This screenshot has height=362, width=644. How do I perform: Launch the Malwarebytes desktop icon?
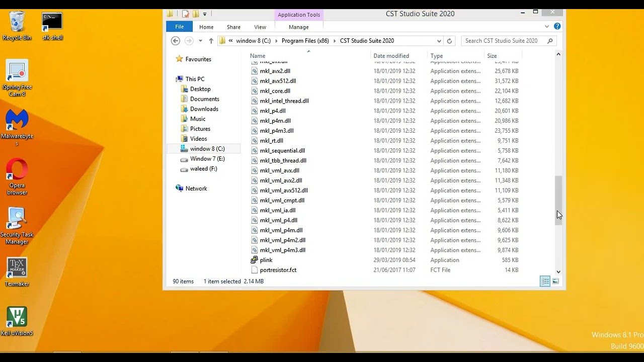tap(17, 128)
